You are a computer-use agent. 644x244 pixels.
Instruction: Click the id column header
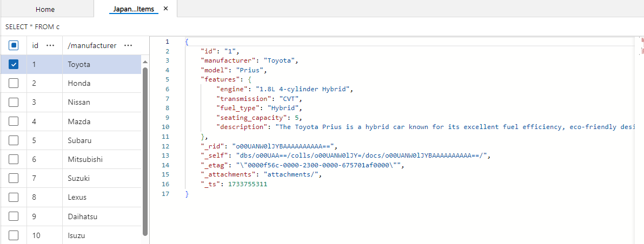(35, 45)
